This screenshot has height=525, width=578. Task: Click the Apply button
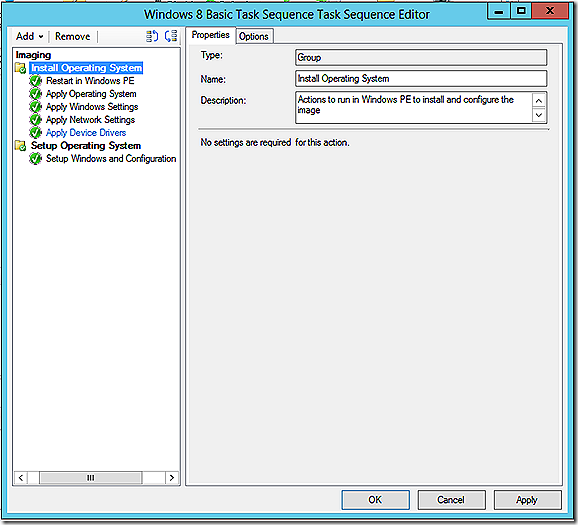527,500
